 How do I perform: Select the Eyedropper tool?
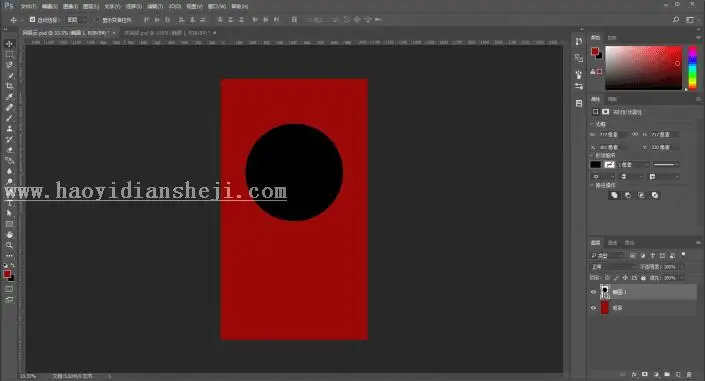(9, 97)
